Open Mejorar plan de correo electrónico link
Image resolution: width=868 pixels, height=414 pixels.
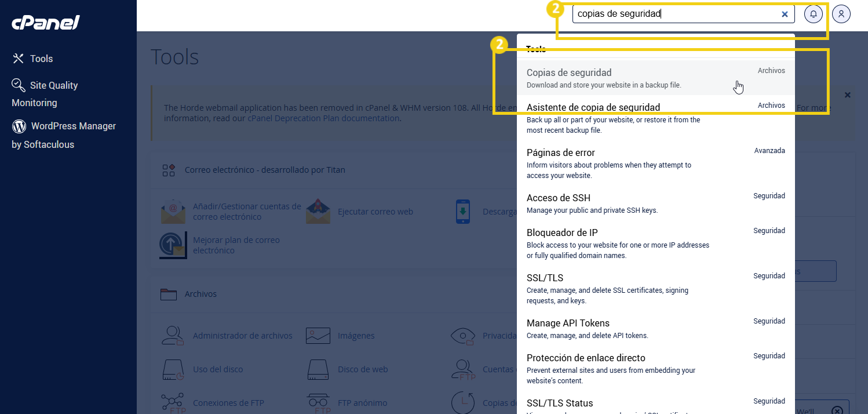coord(236,245)
